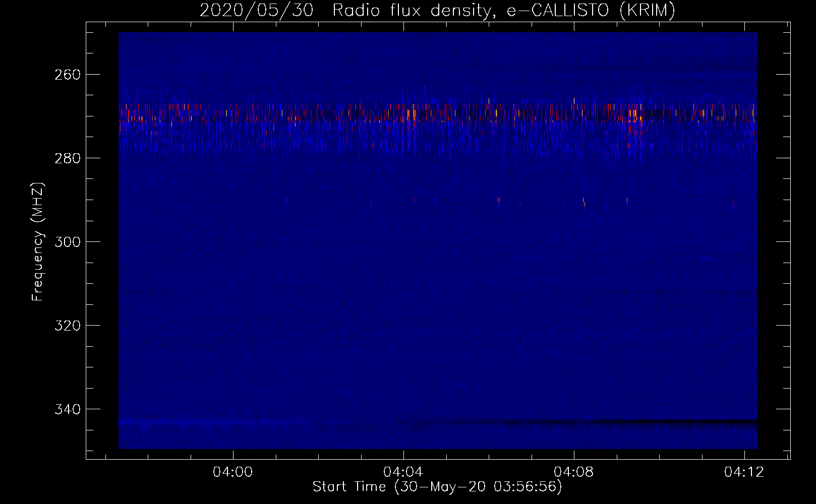Click the 04:12 time tick label

pyautogui.click(x=744, y=472)
